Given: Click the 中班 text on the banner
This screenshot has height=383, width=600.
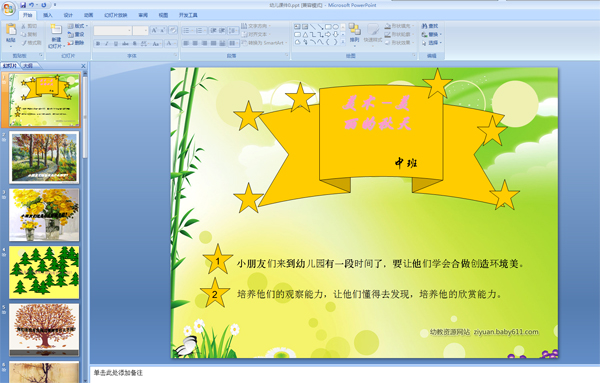Looking at the screenshot, I should tap(406, 163).
